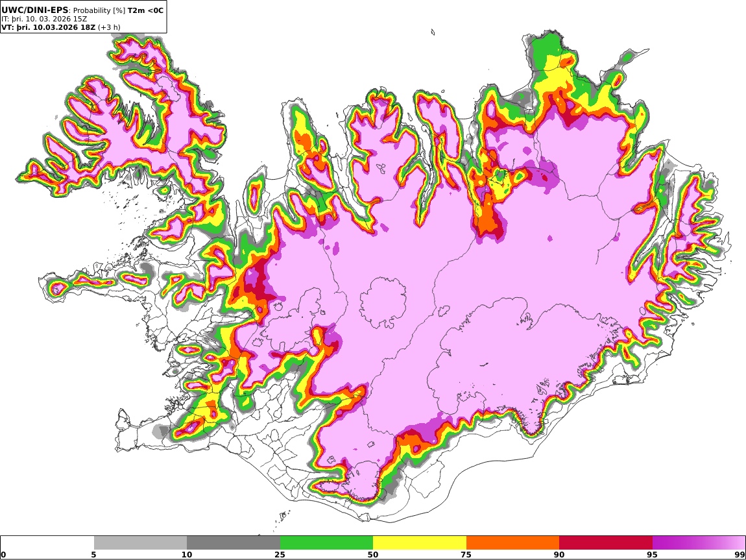Click the 'UWC/DINI-EPS' title text
This screenshot has width=746, height=560.
click(35, 10)
